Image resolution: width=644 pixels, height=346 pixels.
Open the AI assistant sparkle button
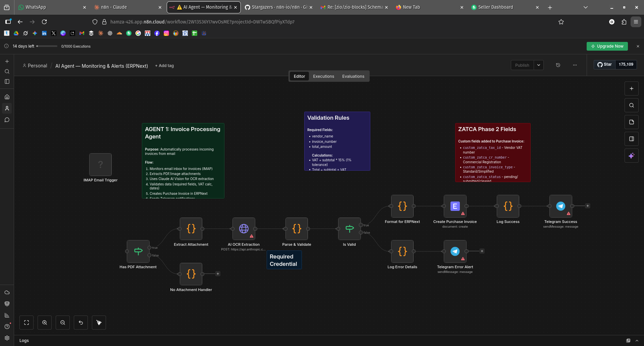(631, 156)
